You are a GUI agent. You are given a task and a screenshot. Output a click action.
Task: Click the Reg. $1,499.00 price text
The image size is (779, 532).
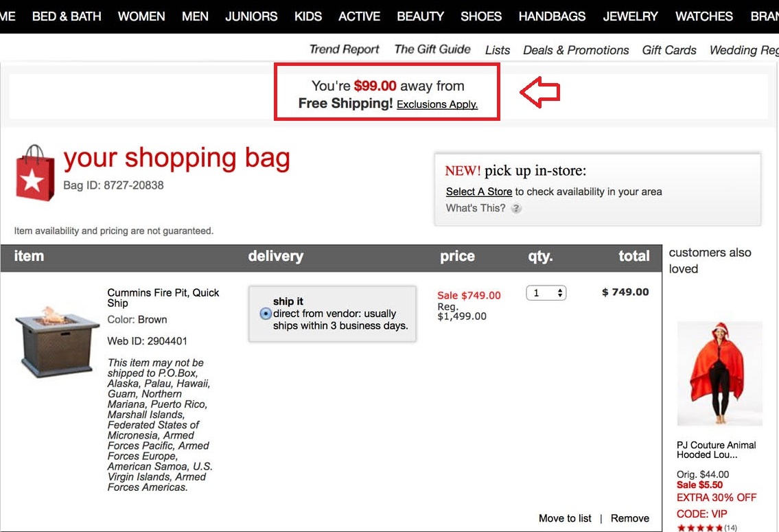(461, 312)
